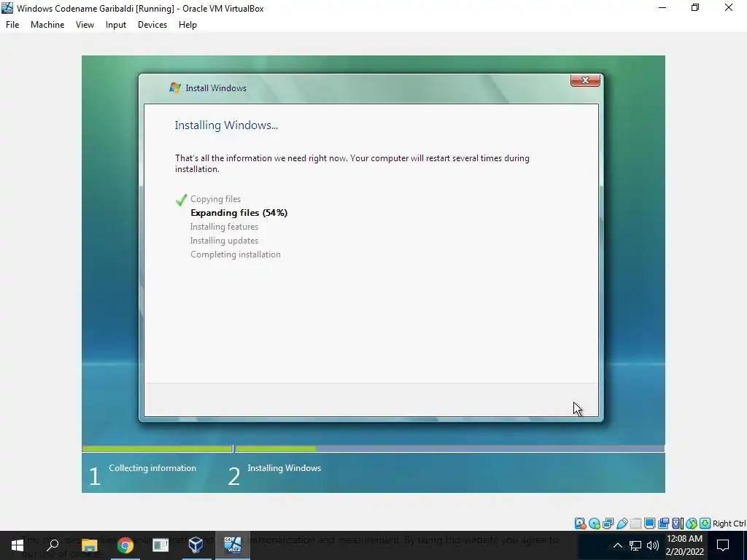Viewport: 747px width, 560px height.
Task: Click the recording indicator icon in status bar
Action: [663, 524]
